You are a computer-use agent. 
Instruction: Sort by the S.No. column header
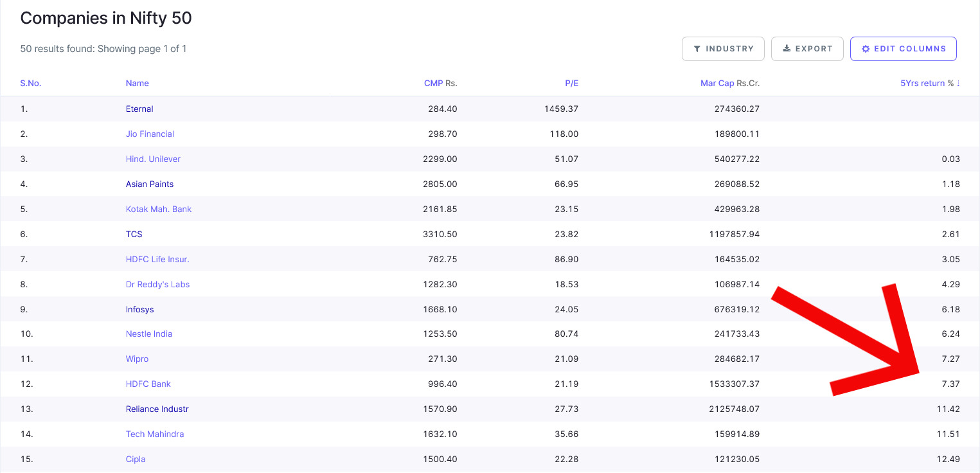click(31, 84)
